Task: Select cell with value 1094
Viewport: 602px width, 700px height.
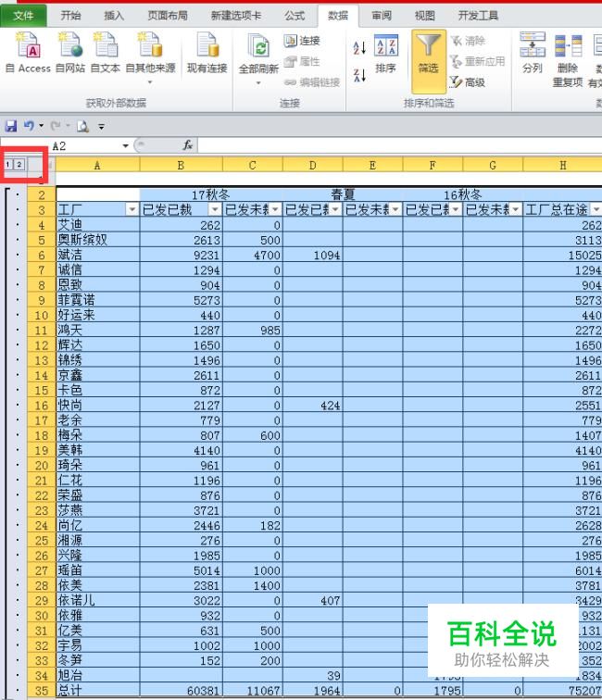Action: 313,255
